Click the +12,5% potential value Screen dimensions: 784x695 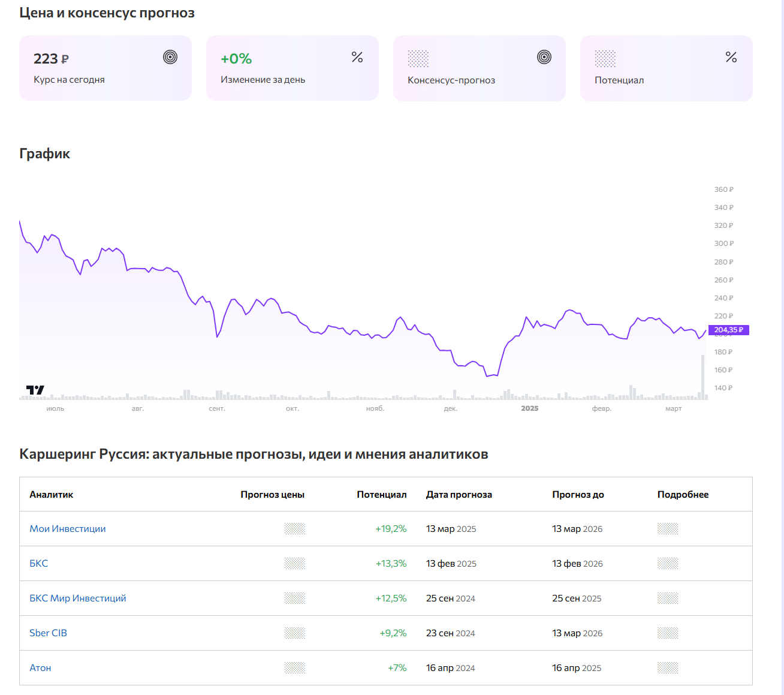[x=391, y=598]
